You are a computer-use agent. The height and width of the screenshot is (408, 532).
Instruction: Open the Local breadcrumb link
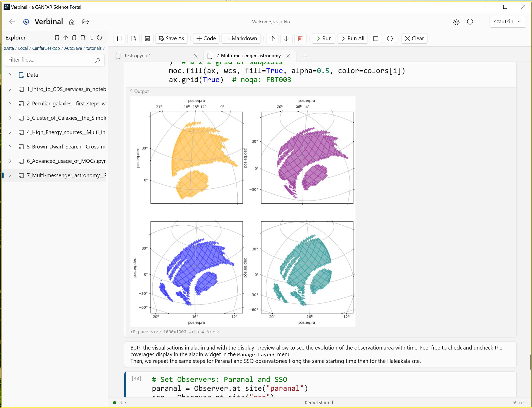23,48
